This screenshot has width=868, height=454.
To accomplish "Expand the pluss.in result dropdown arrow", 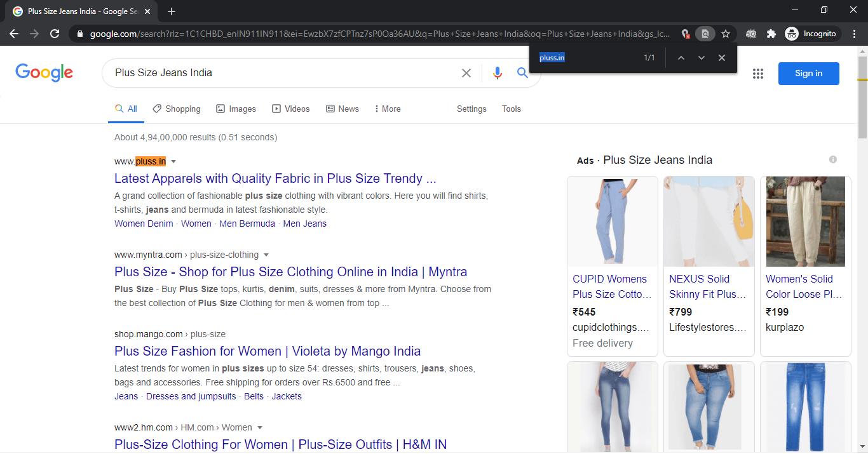I will (173, 162).
